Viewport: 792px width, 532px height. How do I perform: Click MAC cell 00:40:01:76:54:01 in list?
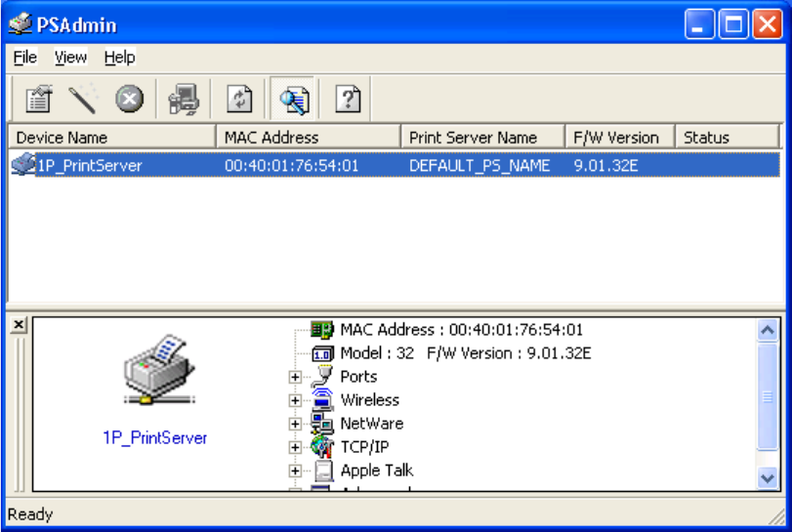point(291,165)
